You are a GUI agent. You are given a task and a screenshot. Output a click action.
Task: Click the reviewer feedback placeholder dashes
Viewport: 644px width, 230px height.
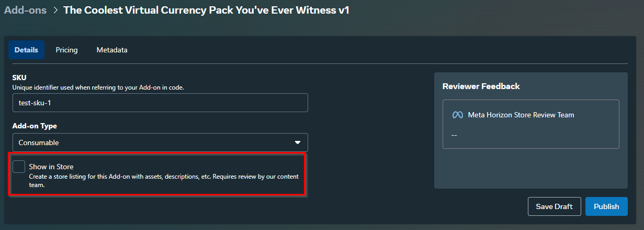click(454, 135)
